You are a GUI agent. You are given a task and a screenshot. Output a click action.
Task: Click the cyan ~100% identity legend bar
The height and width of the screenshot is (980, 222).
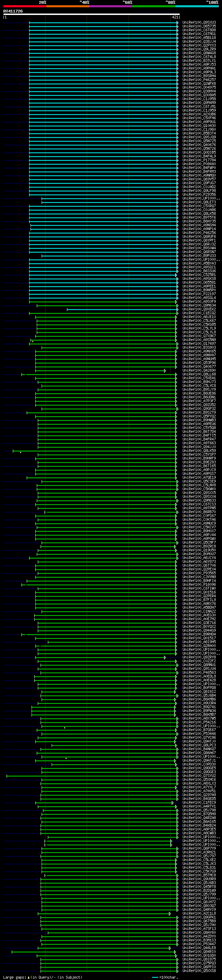(197, 6)
